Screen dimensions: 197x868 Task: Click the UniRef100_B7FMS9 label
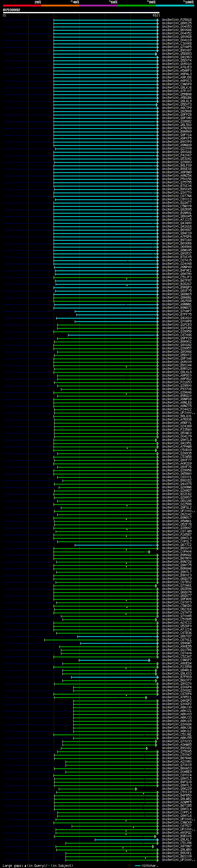(x=176, y=677)
